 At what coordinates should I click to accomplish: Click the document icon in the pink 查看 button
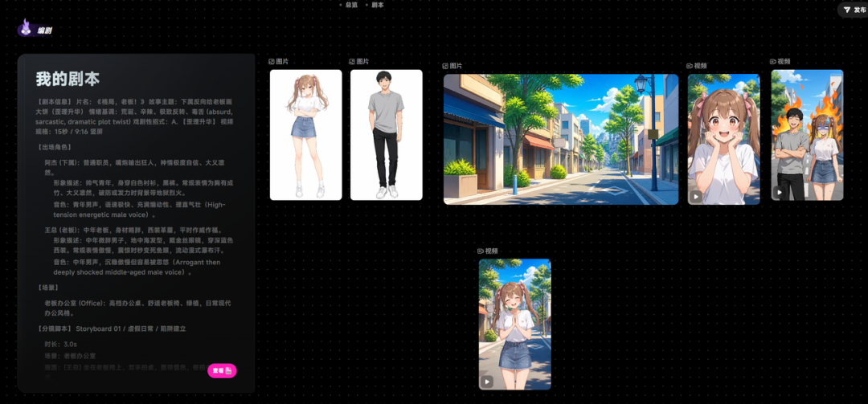[x=228, y=371]
